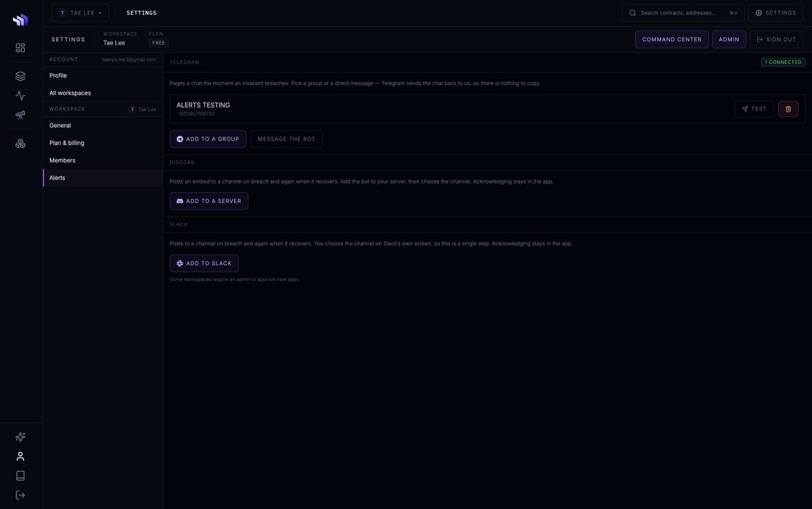
Task: Open the dashboard grid icon in sidebar
Action: (20, 48)
